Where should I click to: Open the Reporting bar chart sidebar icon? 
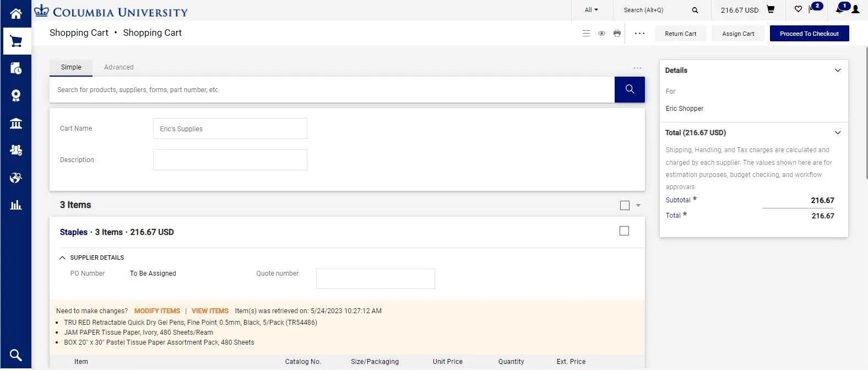16,205
